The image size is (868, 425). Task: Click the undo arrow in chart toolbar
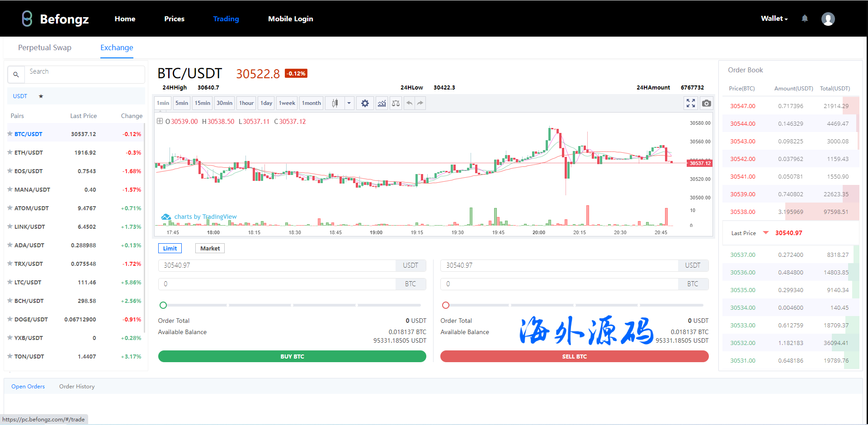click(409, 104)
